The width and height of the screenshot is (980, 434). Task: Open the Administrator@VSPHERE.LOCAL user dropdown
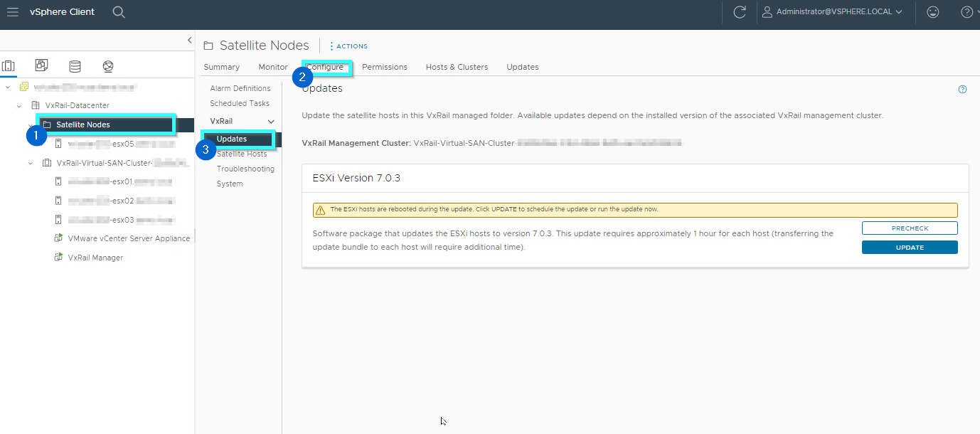pos(833,12)
